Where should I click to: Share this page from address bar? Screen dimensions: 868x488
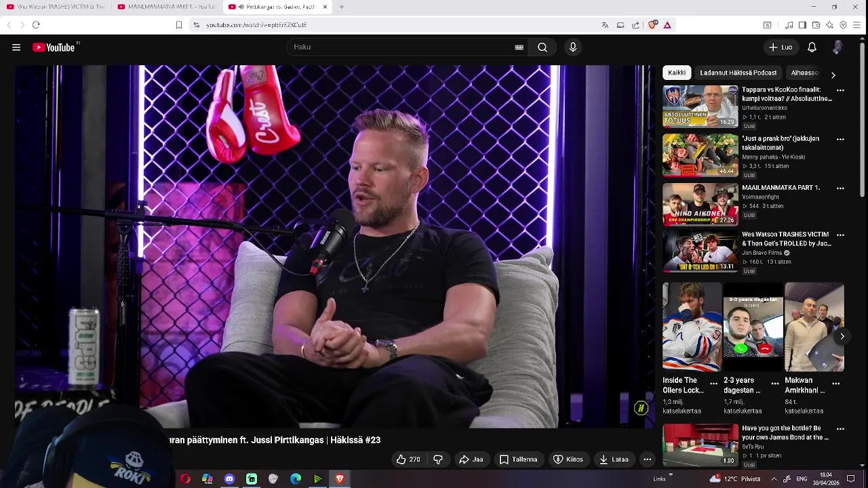coord(635,25)
